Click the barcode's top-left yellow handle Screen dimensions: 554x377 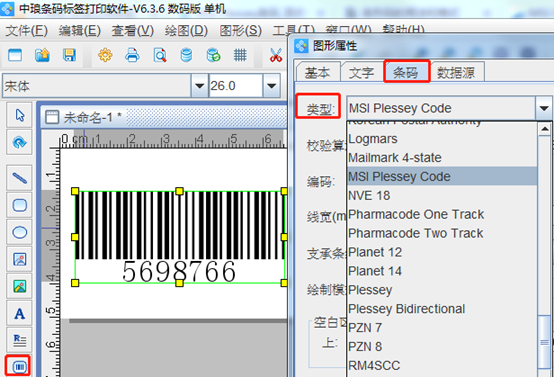click(75, 191)
